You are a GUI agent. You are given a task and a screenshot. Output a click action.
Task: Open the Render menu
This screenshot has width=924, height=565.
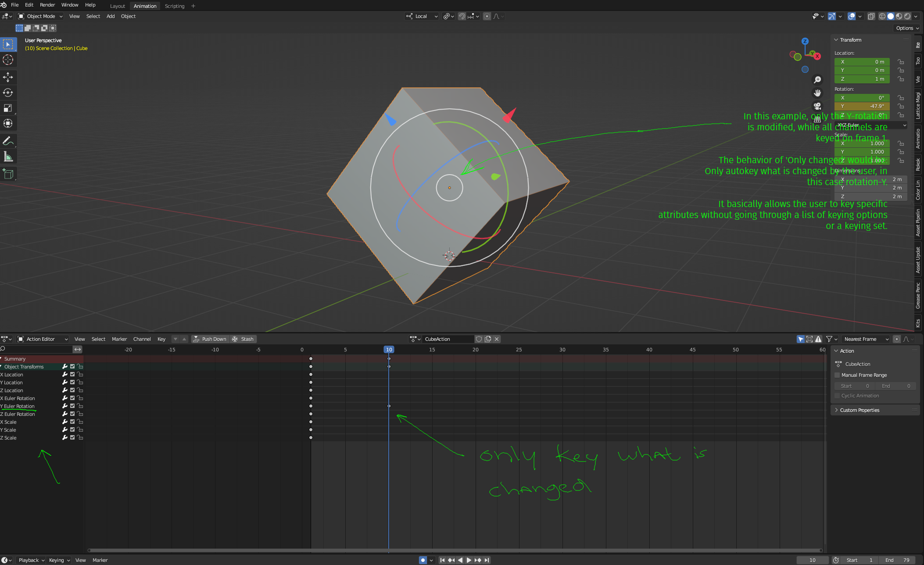click(x=47, y=5)
